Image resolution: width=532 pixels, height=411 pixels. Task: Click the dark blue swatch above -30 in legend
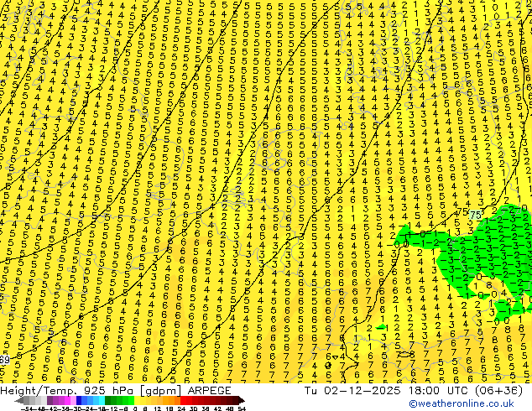pyautogui.click(x=79, y=400)
